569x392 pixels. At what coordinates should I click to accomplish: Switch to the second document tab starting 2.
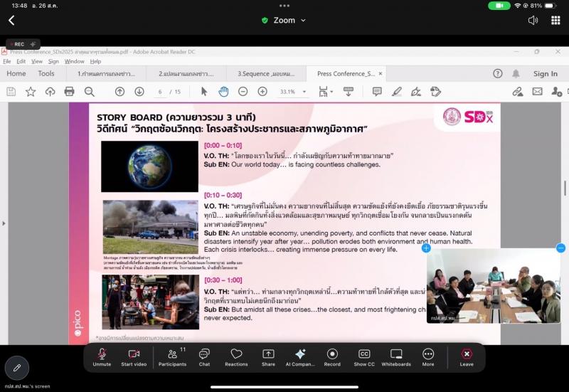[x=186, y=74]
